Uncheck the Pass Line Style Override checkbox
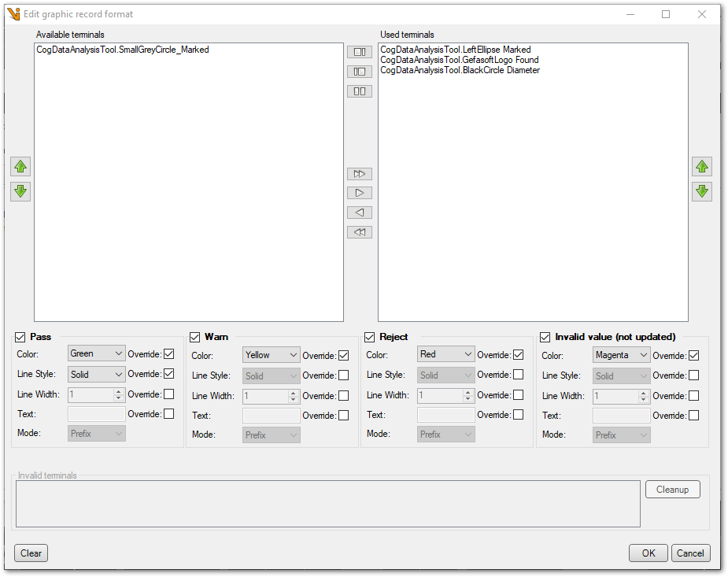The image size is (728, 577). point(169,373)
